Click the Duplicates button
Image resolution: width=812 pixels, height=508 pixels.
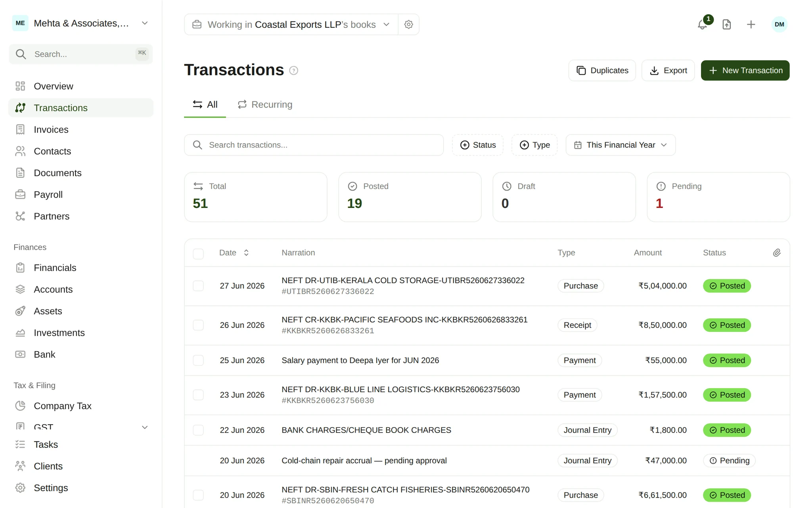pos(602,71)
